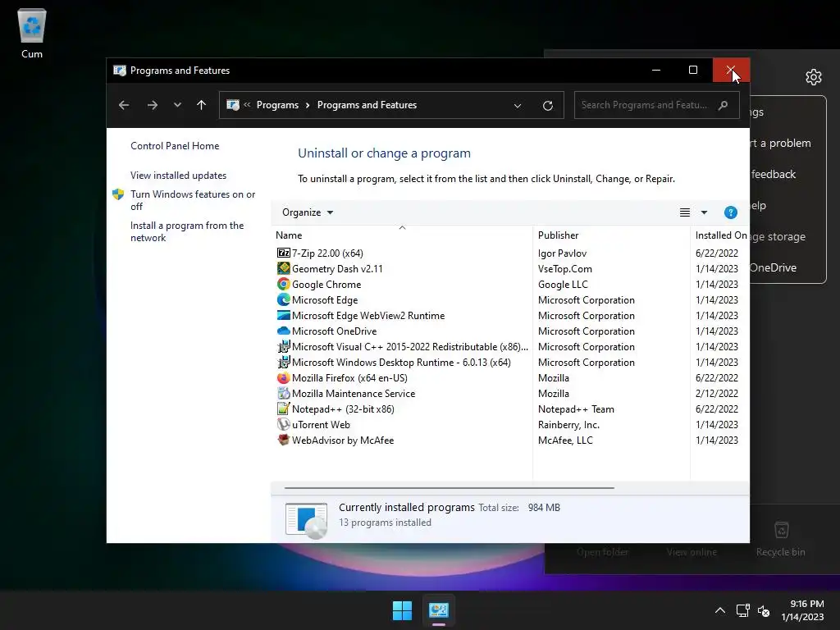
Task: Expand the view options dropdown arrow
Action: 704,212
